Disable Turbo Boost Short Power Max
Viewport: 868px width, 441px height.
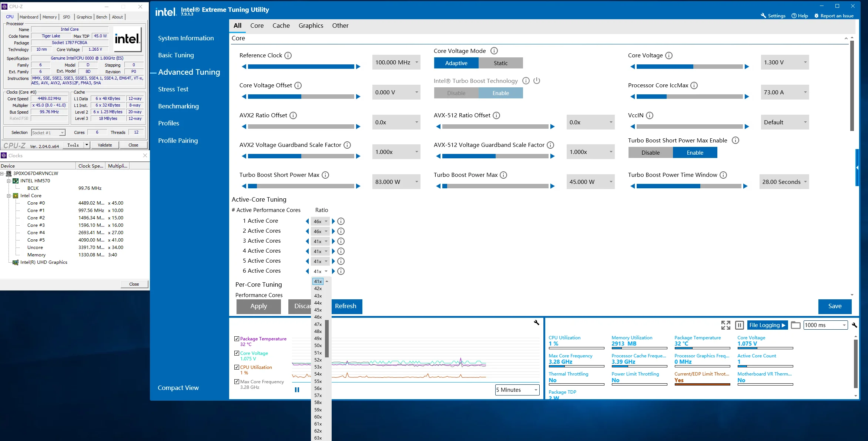650,152
